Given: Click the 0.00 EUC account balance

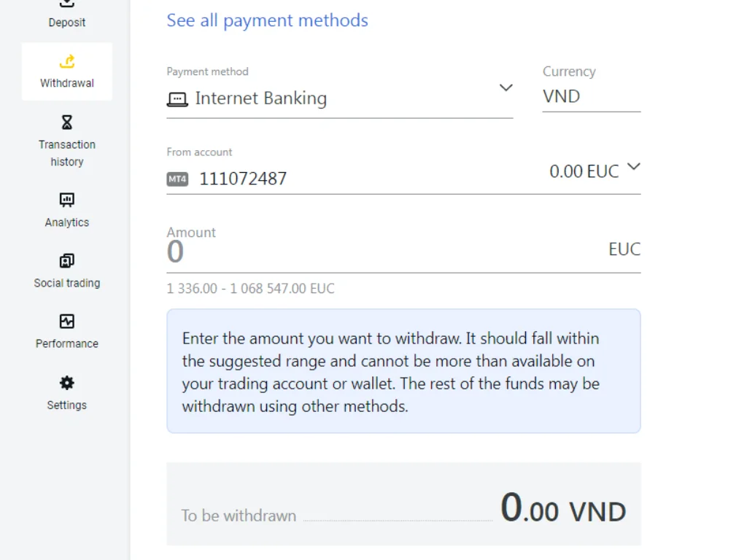Looking at the screenshot, I should pyautogui.click(x=584, y=171).
